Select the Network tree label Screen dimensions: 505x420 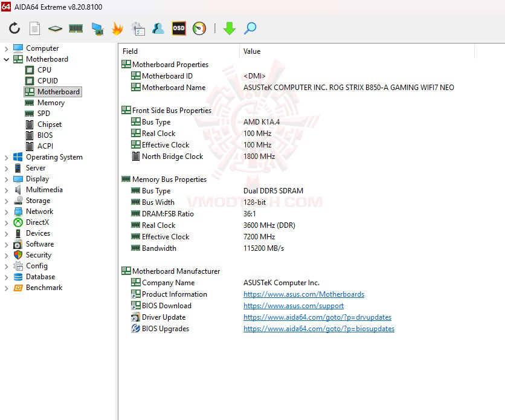click(x=40, y=212)
